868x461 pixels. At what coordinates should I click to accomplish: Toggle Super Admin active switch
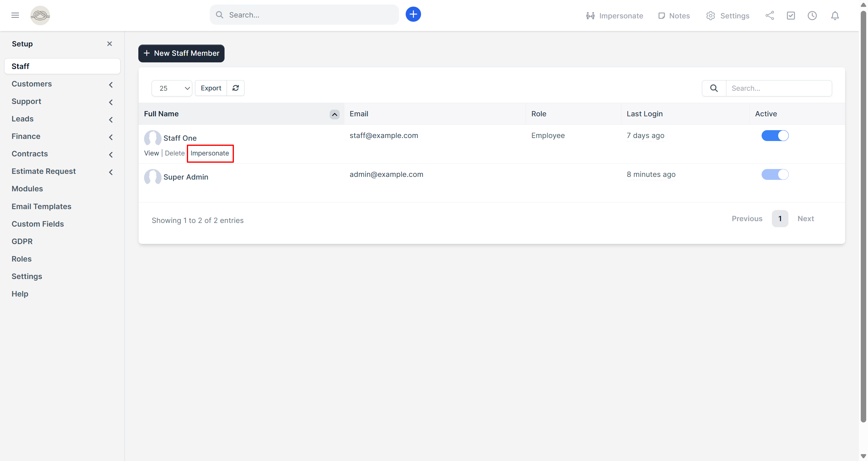click(x=775, y=174)
